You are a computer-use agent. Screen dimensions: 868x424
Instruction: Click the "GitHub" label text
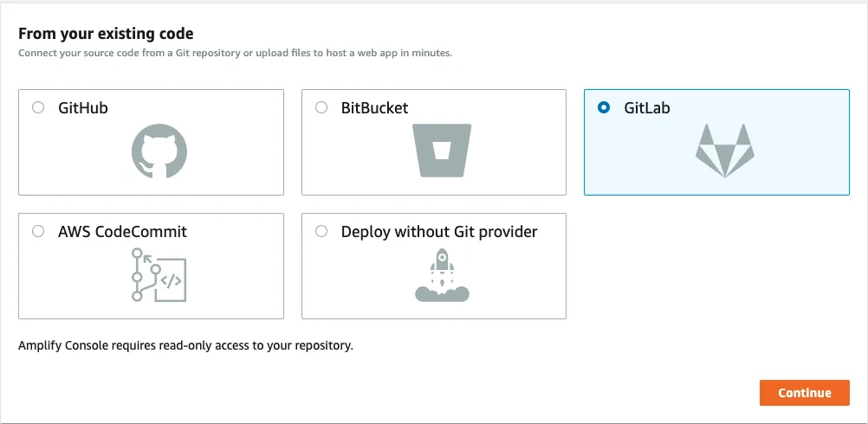[83, 108]
